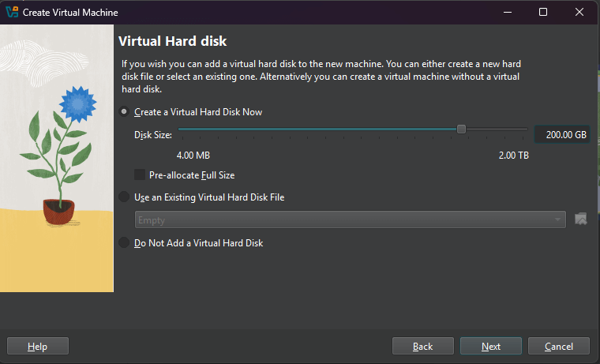Click the 2.00 TB maximum size label
Viewport: 600px width, 364px height.
tap(513, 155)
